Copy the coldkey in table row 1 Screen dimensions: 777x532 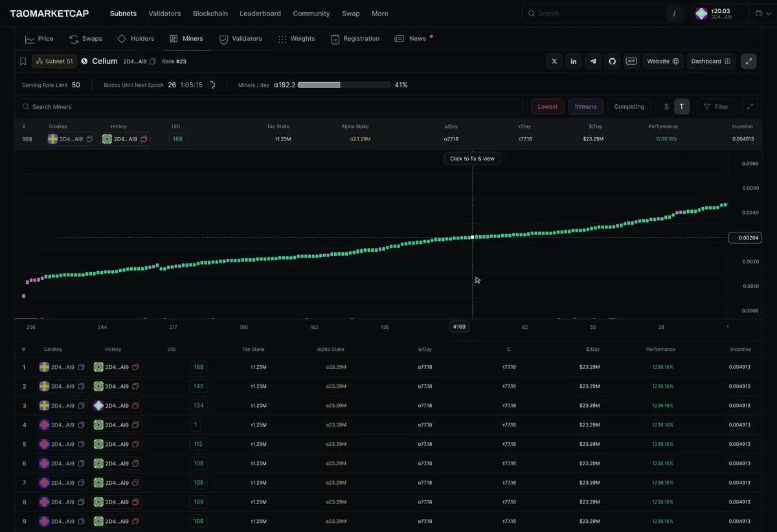(x=82, y=367)
